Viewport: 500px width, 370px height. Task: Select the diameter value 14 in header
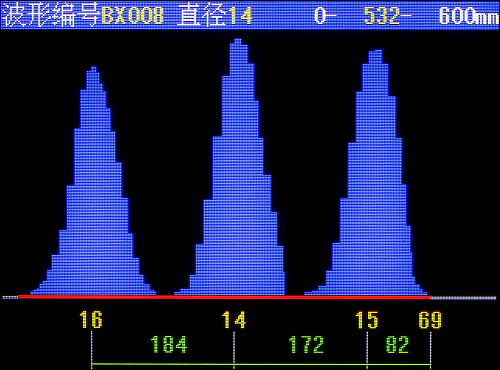point(240,16)
